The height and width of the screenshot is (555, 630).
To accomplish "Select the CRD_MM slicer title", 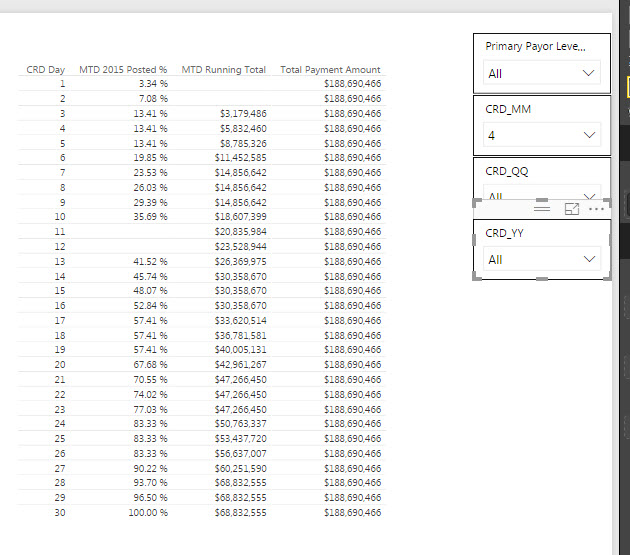I will (x=508, y=109).
